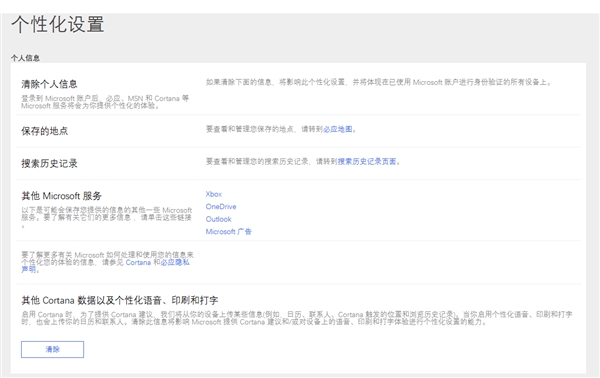Open the Microsoft 广告 link
Screen dimensions: 600x378
pyautogui.click(x=228, y=231)
